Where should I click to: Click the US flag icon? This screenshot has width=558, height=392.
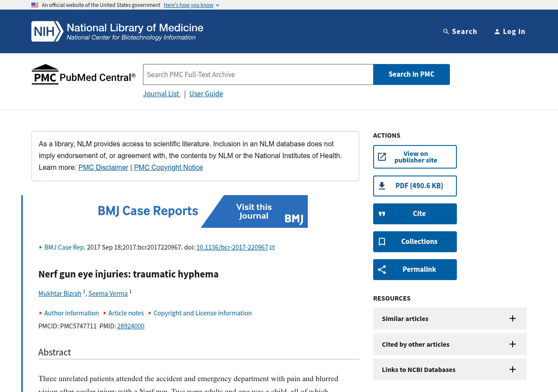tap(35, 5)
